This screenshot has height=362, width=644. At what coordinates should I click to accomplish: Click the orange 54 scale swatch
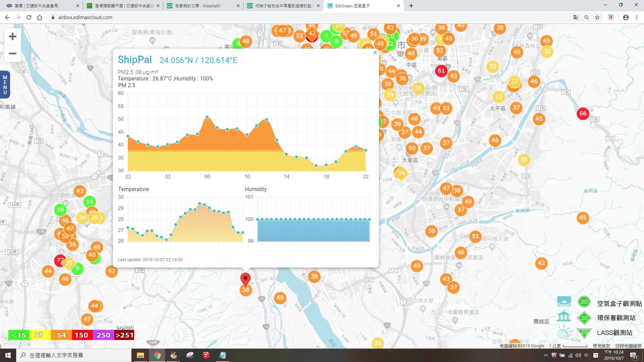[61, 335]
